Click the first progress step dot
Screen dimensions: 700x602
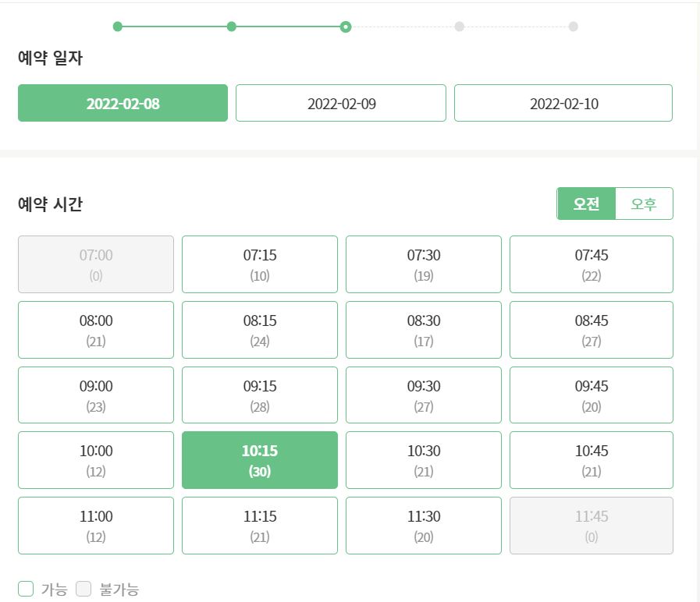(117, 27)
